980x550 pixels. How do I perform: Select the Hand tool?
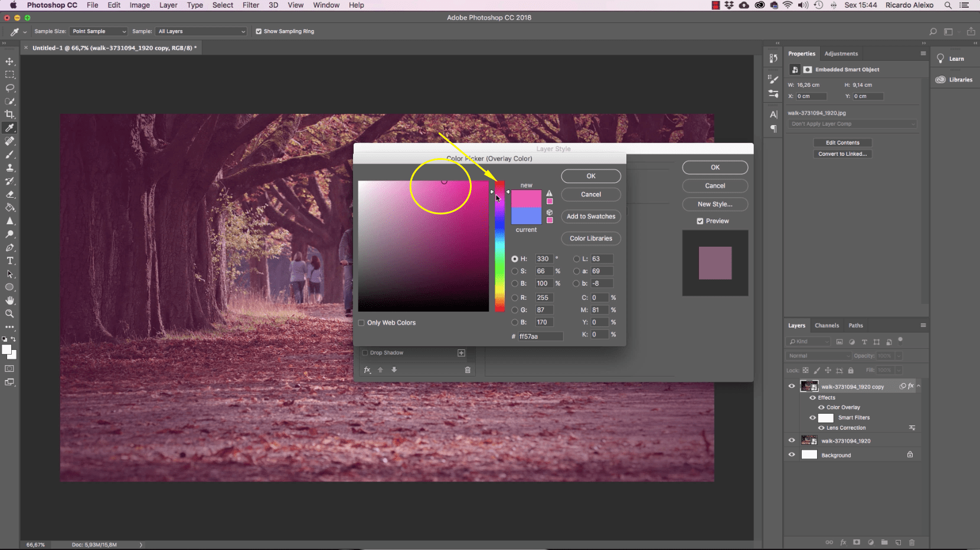[x=10, y=300]
